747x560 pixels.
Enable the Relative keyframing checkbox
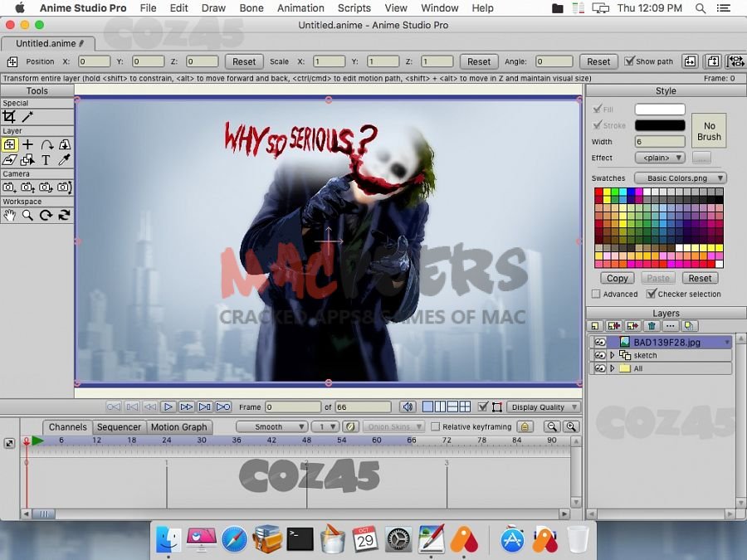436,427
